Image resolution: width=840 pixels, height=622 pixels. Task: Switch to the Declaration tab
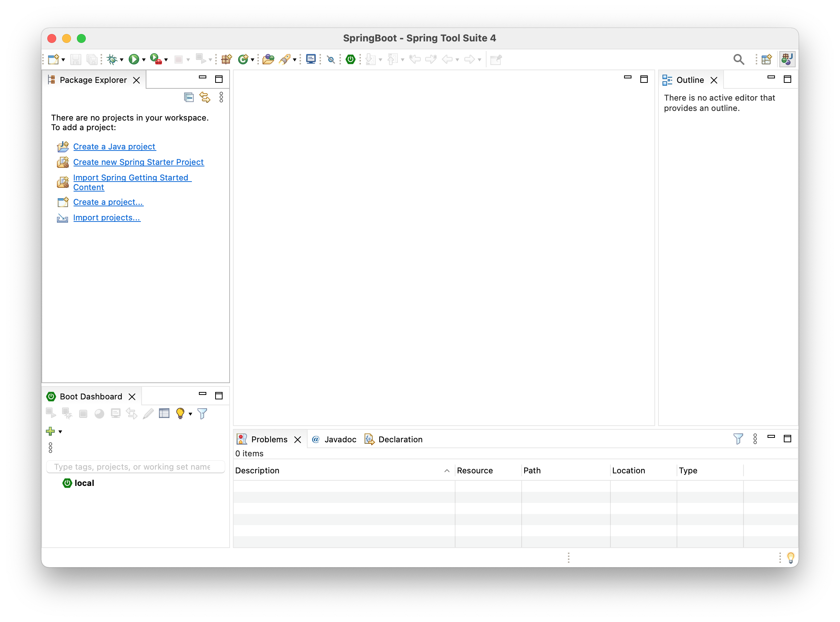click(x=394, y=439)
